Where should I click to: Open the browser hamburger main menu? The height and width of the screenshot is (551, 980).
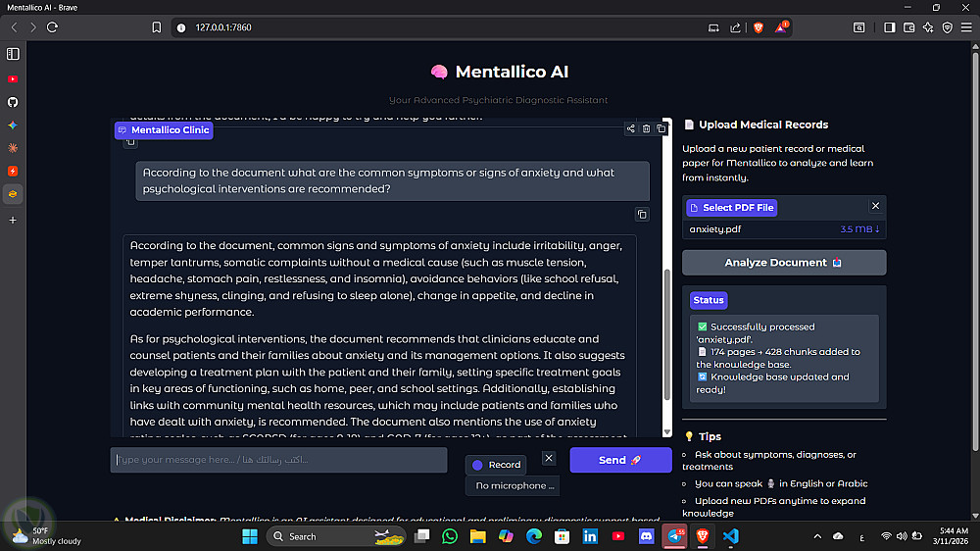(x=966, y=27)
